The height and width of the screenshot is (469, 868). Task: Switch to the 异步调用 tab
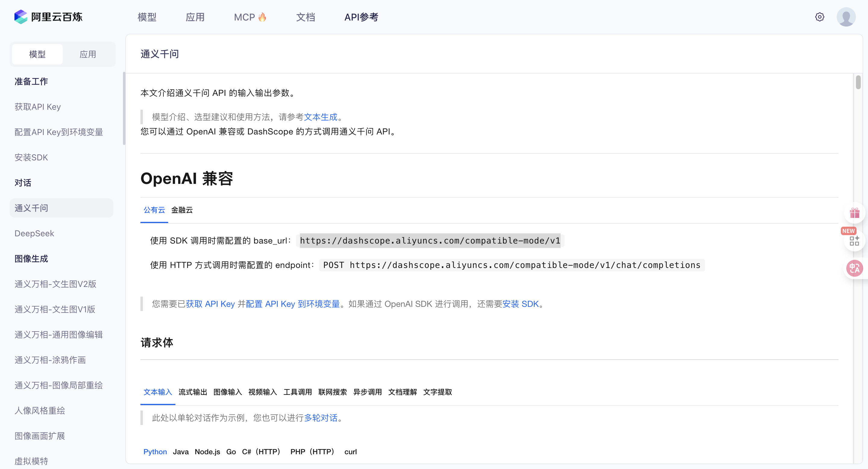click(368, 392)
